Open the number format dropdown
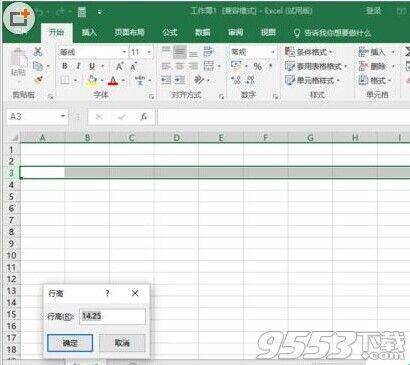Screen dimensions: 410x365 point(273,52)
